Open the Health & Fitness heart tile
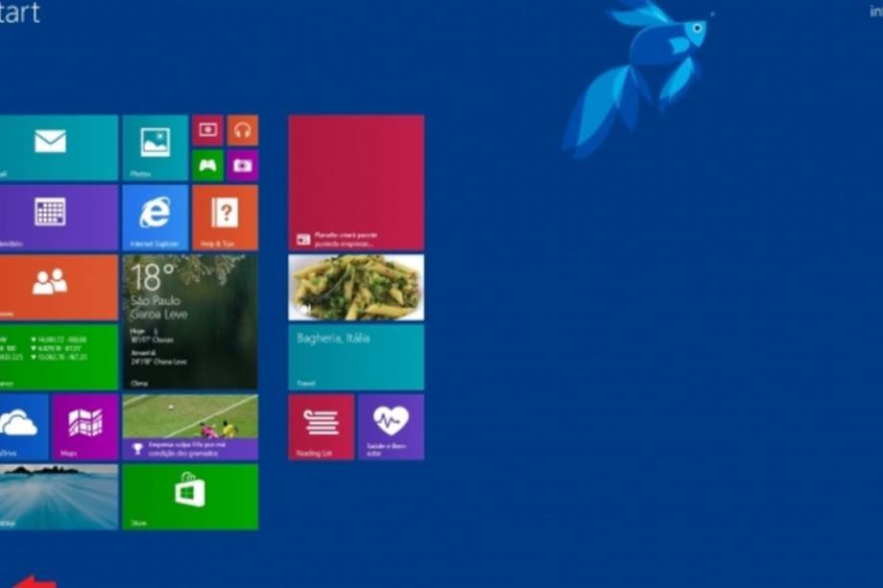Image resolution: width=883 pixels, height=588 pixels. click(392, 427)
